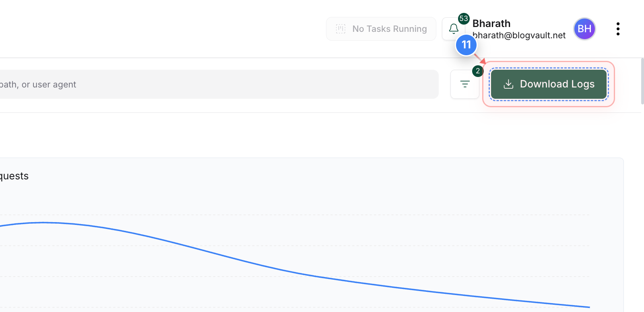Open notifications bell icon

(x=454, y=29)
